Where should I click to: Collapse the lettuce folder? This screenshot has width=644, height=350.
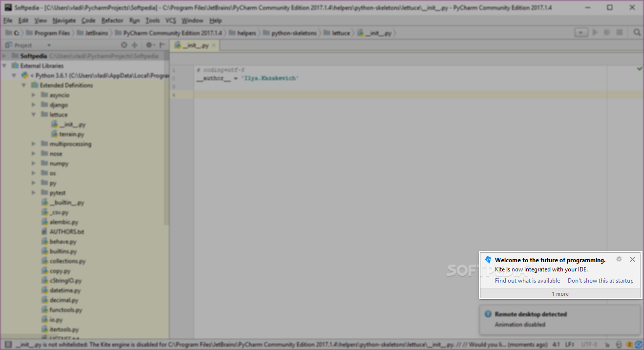coord(34,115)
